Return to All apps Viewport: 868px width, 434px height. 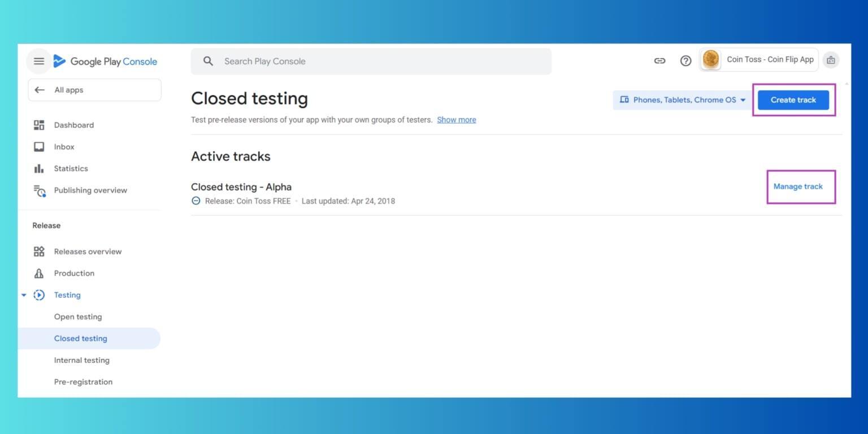pos(94,90)
